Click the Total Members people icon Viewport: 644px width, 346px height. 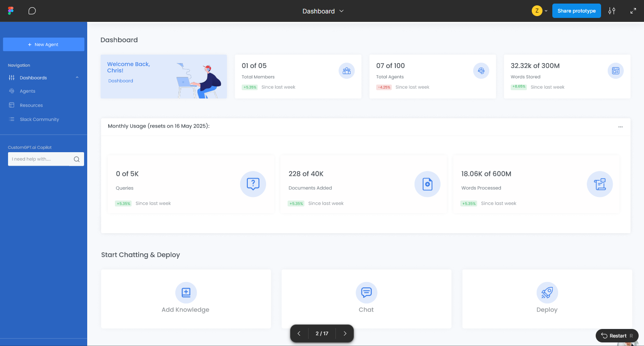[x=346, y=71]
